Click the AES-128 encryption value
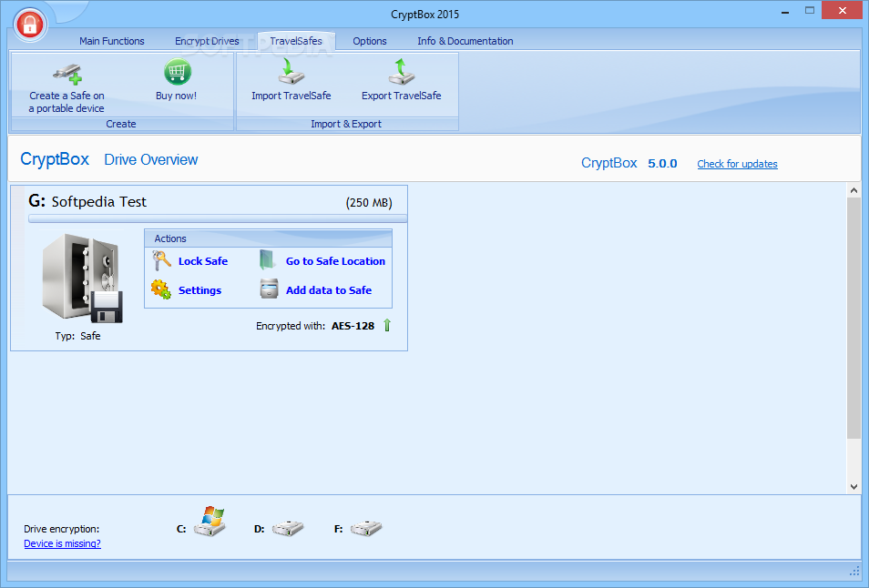The width and height of the screenshot is (869, 588). (353, 326)
